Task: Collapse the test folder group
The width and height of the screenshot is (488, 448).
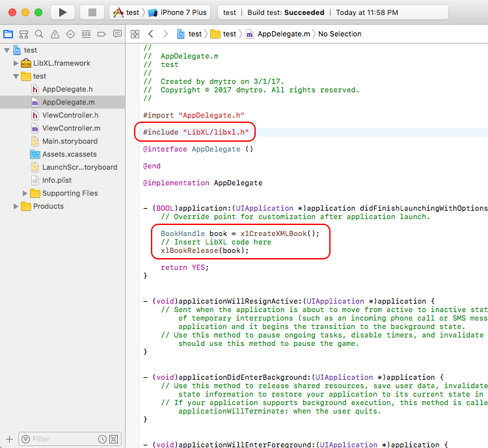Action: click(16, 76)
